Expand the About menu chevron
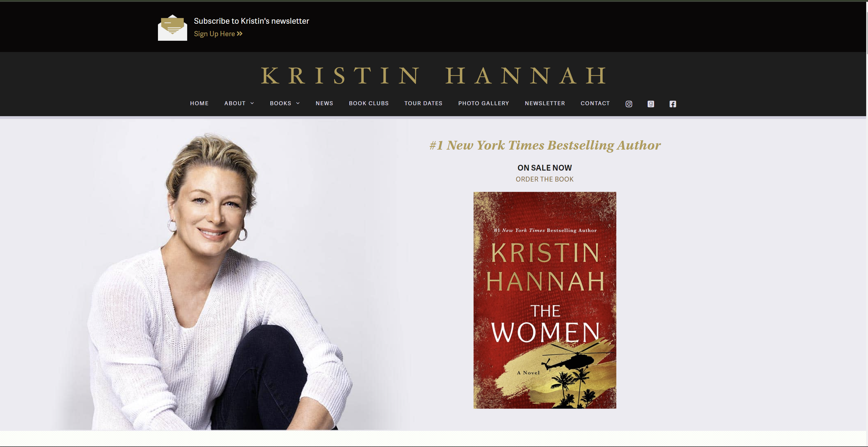This screenshot has height=447, width=868. [252, 103]
